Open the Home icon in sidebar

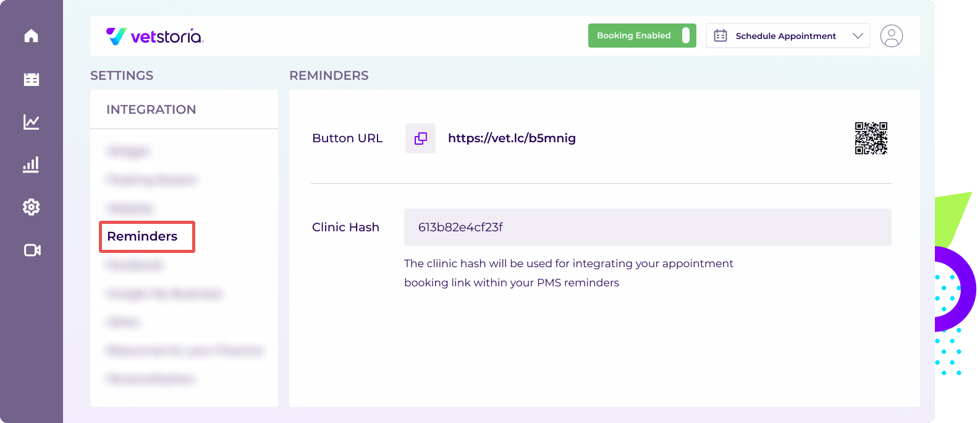(x=31, y=36)
